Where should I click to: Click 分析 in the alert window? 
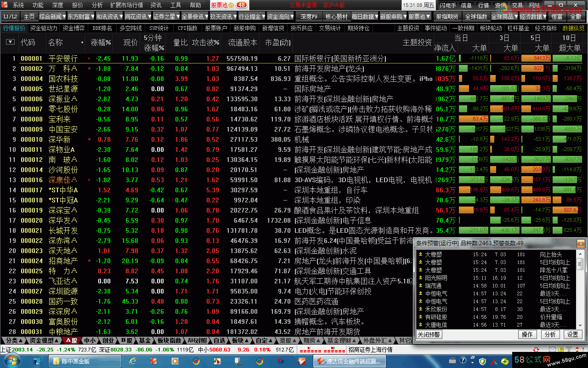click(x=550, y=334)
